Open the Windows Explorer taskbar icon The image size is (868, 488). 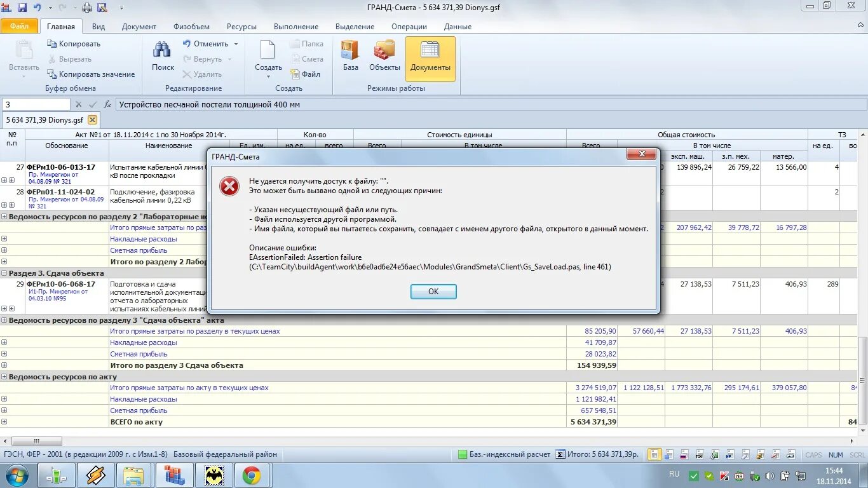coord(133,475)
